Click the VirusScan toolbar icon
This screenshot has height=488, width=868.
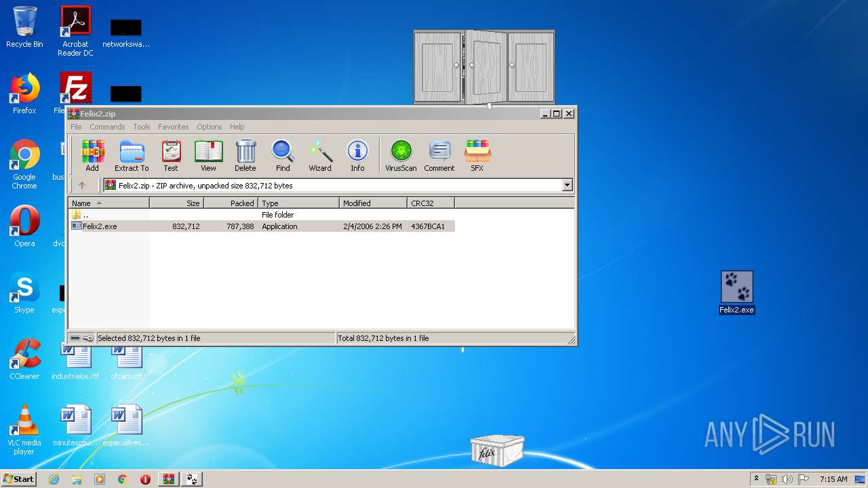[x=401, y=156]
